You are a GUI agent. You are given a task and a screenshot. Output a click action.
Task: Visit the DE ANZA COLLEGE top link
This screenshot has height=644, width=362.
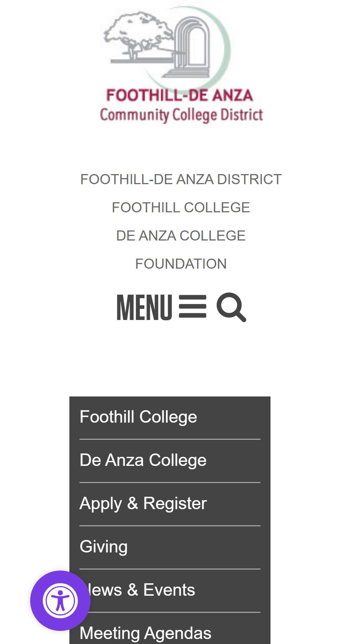tap(181, 235)
